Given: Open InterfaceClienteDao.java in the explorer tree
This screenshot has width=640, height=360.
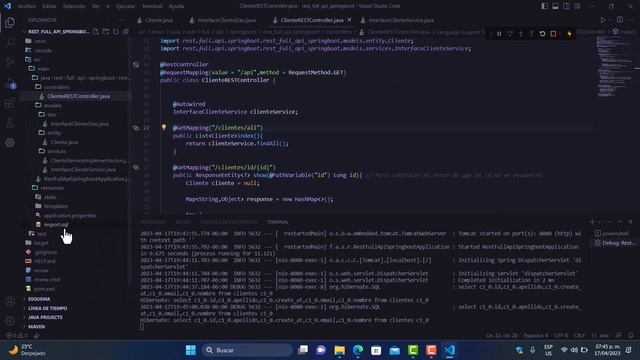Looking at the screenshot, I should click(79, 124).
